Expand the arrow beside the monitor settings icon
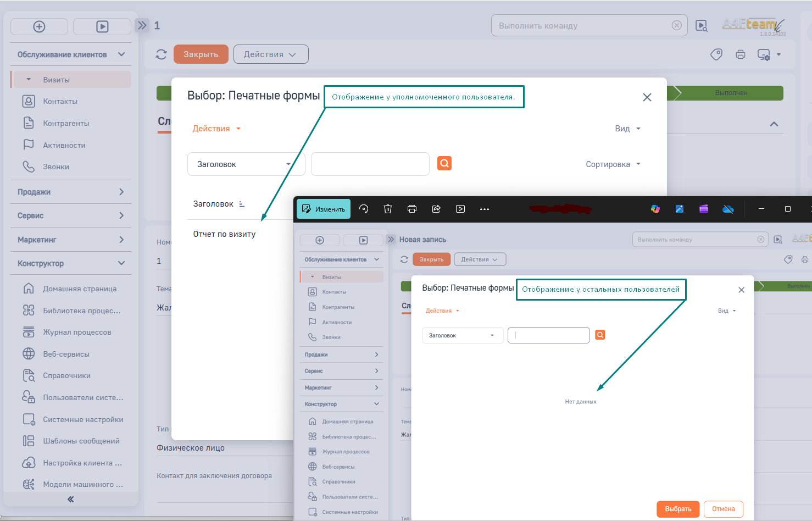812x521 pixels. pos(778,54)
